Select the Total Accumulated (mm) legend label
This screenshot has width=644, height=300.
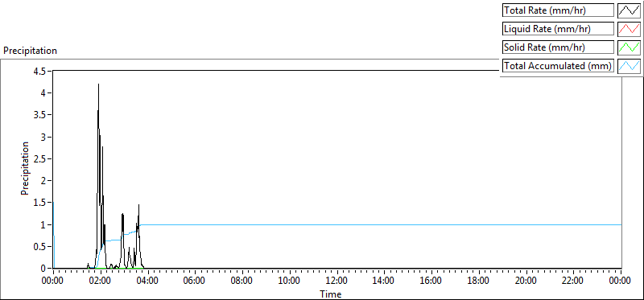(558, 66)
